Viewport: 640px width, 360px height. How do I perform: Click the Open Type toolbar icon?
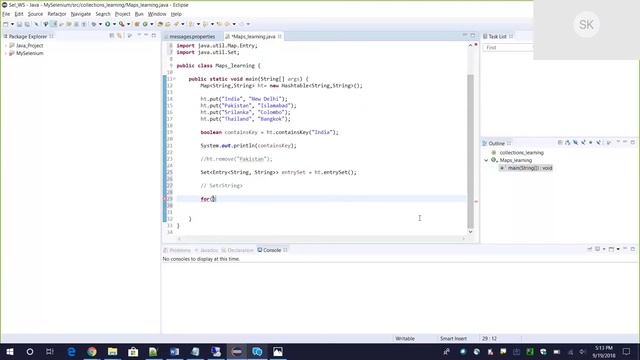point(160,24)
